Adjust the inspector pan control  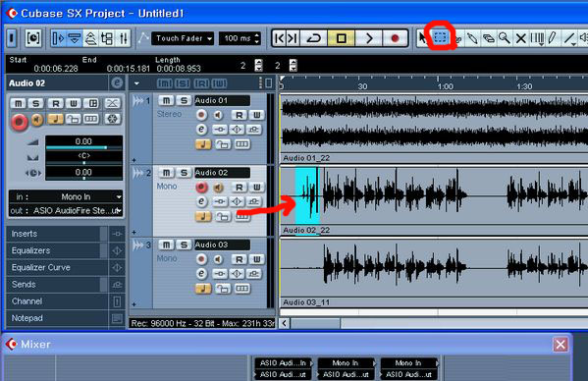coord(83,157)
